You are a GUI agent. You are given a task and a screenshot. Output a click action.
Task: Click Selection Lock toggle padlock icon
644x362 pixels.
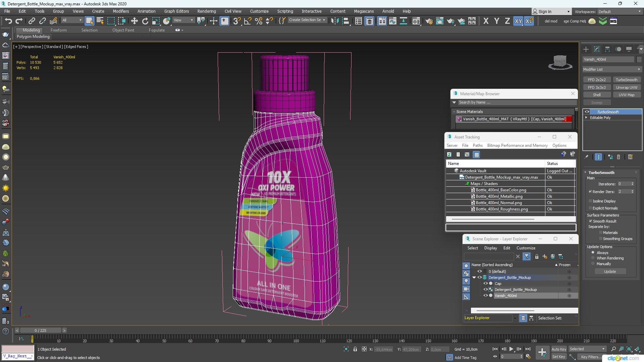(355, 349)
